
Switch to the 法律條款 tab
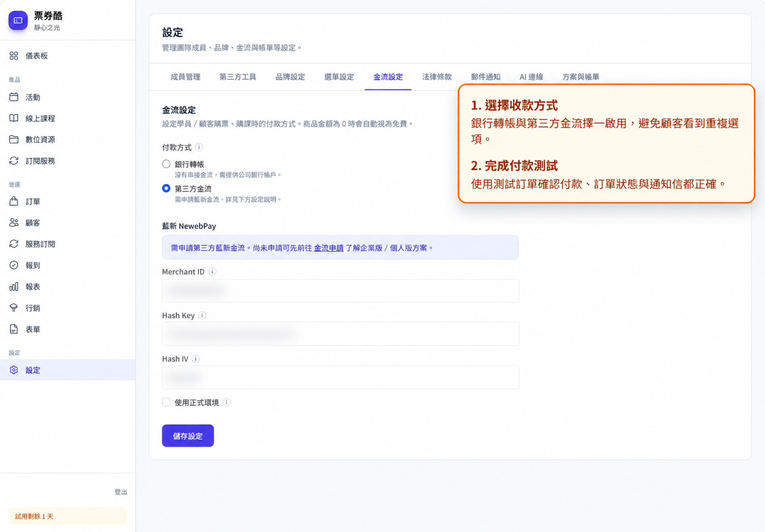coord(437,77)
